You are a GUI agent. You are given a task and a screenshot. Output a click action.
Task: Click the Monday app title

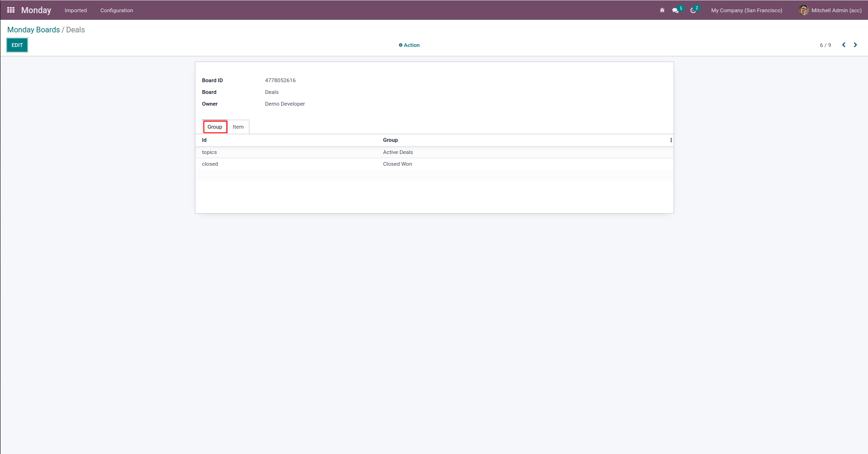tap(36, 10)
